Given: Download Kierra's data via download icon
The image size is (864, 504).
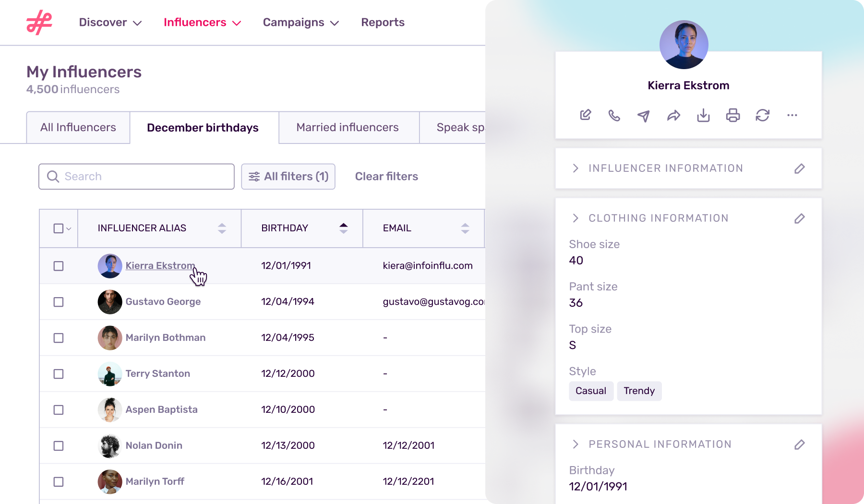Looking at the screenshot, I should [x=704, y=115].
